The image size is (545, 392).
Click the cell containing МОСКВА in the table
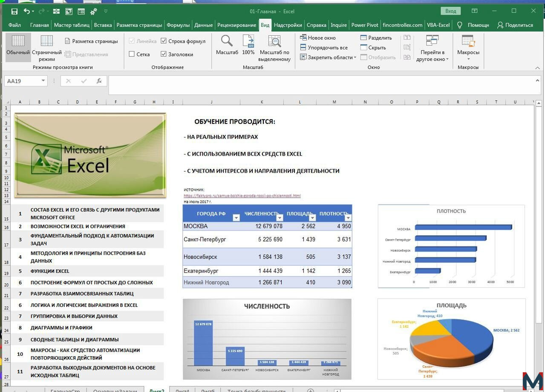pyautogui.click(x=211, y=226)
